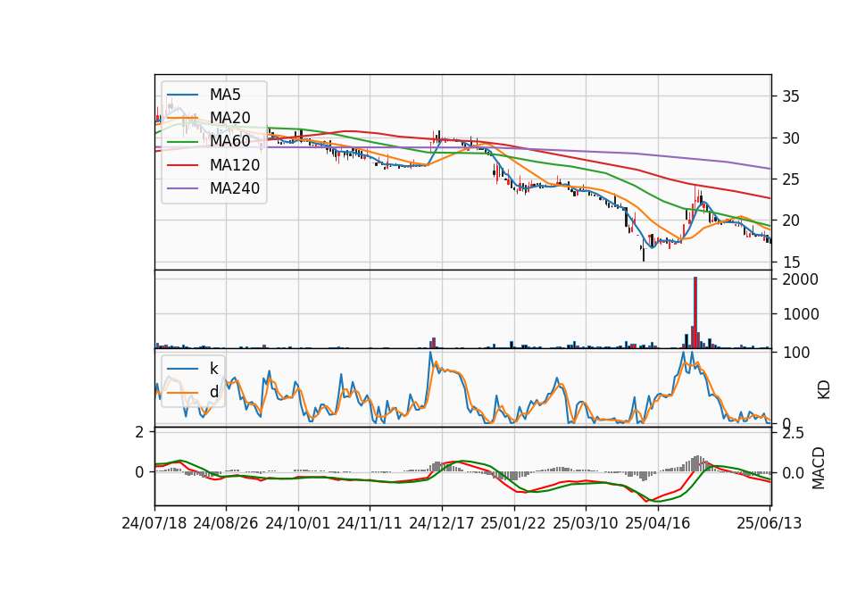This screenshot has width=857, height=616.
Task: Click the green MA60 legend line swatch
Action: [x=182, y=142]
